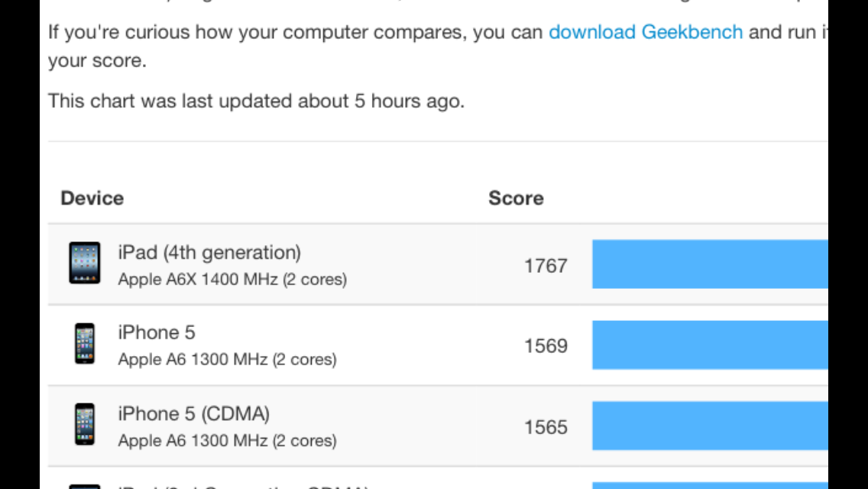The height and width of the screenshot is (489, 868).
Task: Click the Score column header
Action: [x=516, y=198]
